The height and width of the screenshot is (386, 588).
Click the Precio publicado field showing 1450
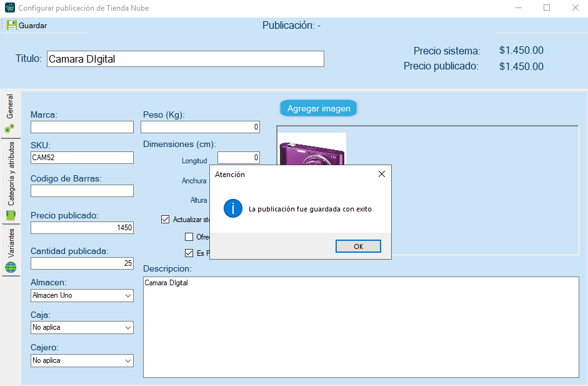[82, 228]
